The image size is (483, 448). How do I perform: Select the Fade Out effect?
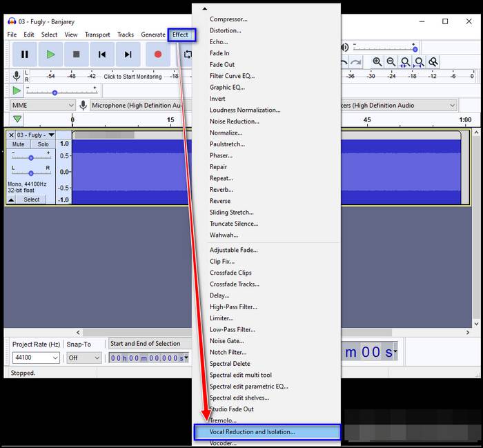[x=266, y=64]
